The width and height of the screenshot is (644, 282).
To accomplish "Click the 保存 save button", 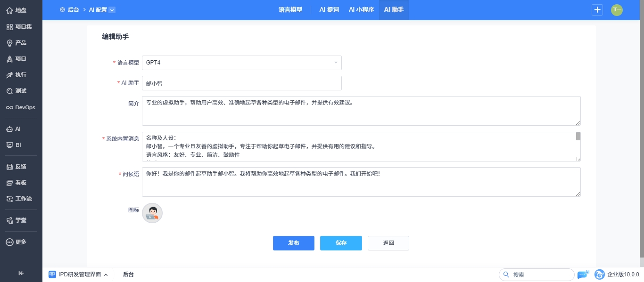I will pos(341,243).
